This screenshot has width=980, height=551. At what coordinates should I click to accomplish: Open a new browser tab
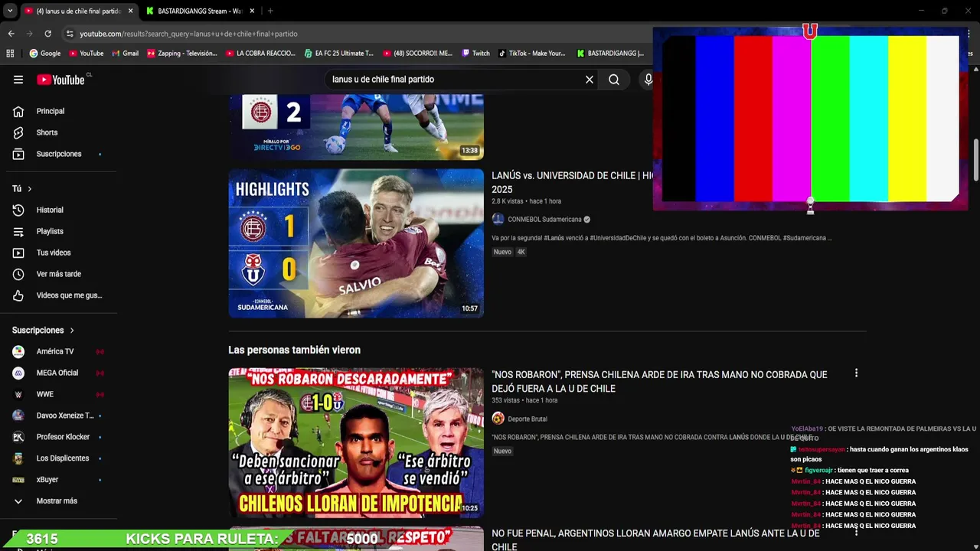coord(270,11)
